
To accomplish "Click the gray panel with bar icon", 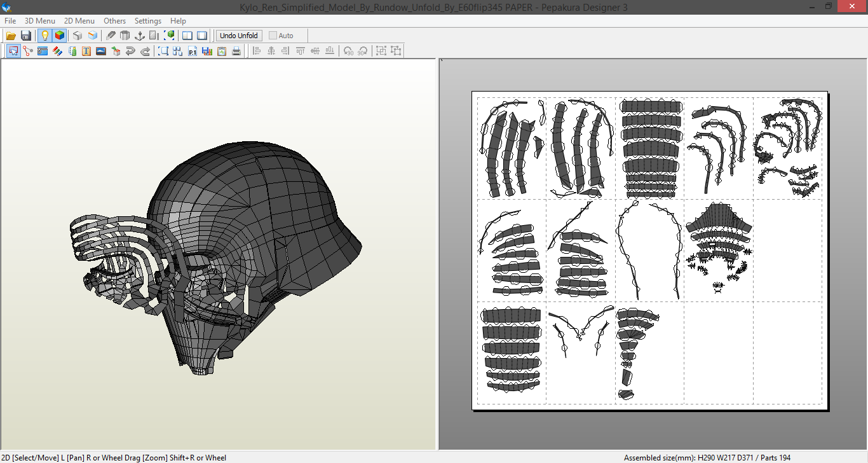I will coord(154,36).
